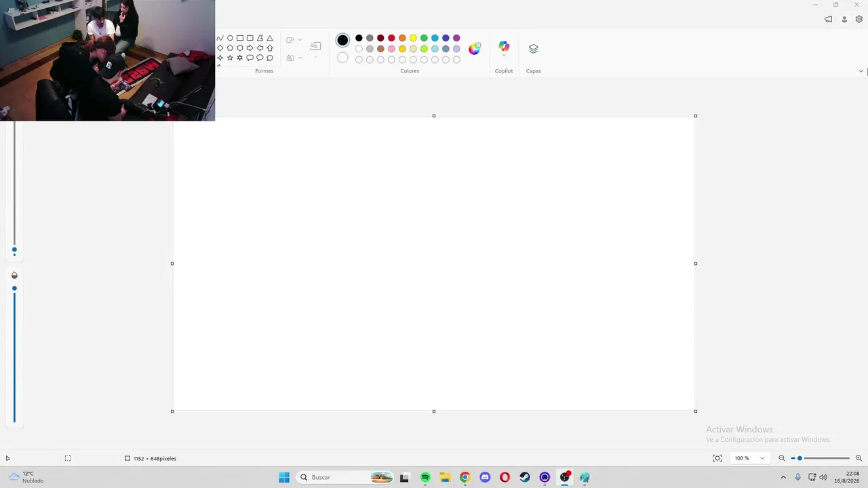Pick the red color swatch
The height and width of the screenshot is (488, 868).
391,38
